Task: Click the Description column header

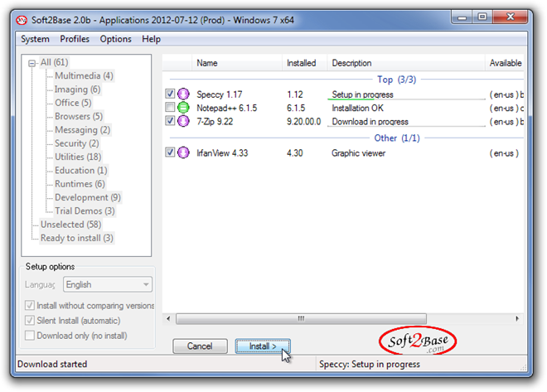Action: 406,63
